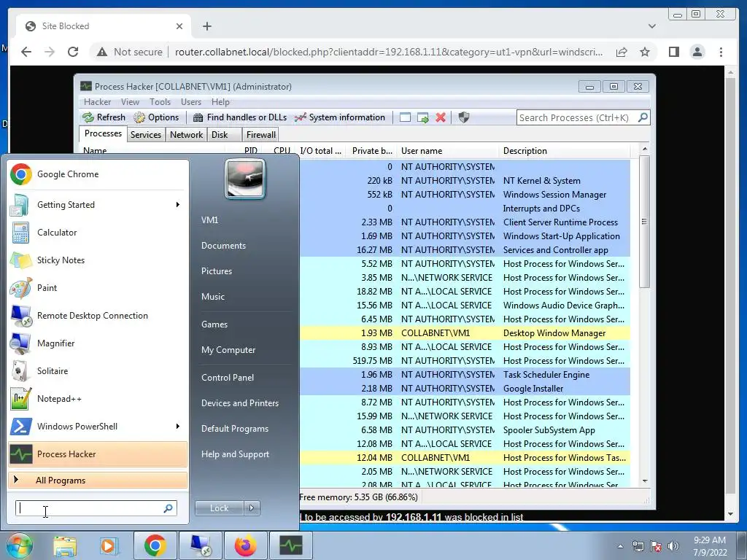Open Solitaire from Start menu
The width and height of the screenshot is (747, 560).
click(97, 370)
